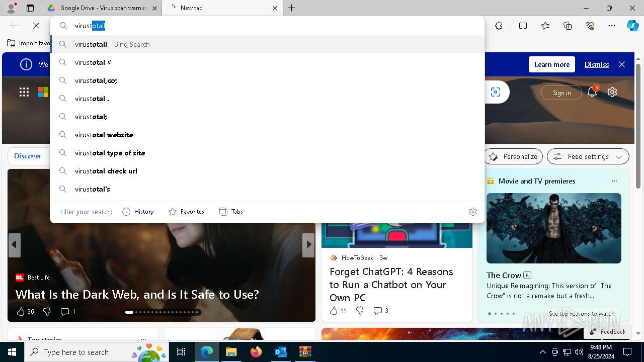Click the Learn more button

click(x=552, y=64)
